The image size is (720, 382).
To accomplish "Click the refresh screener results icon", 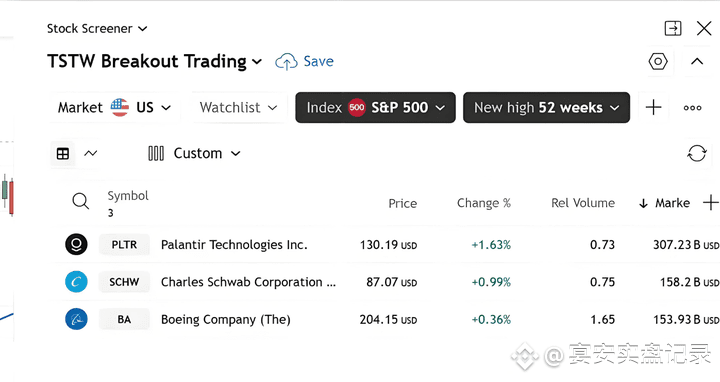I will point(696,153).
